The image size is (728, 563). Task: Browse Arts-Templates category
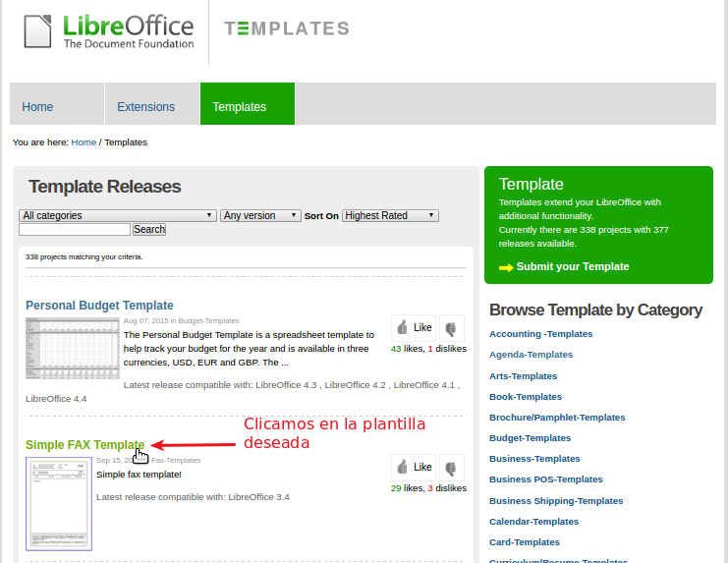523,376
